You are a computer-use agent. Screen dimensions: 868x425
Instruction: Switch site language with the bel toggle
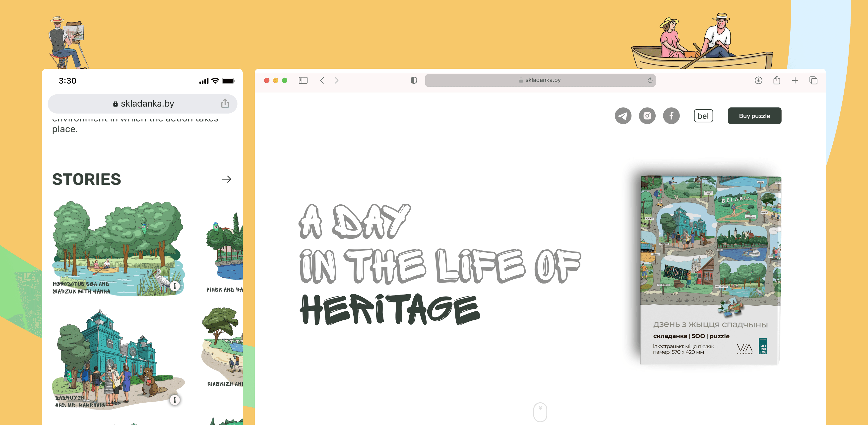click(703, 116)
